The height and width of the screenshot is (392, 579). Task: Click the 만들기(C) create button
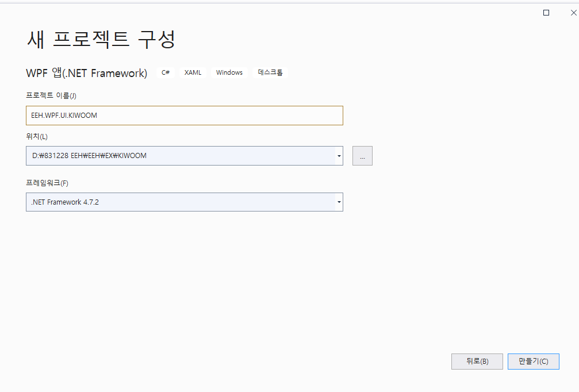[533, 362]
